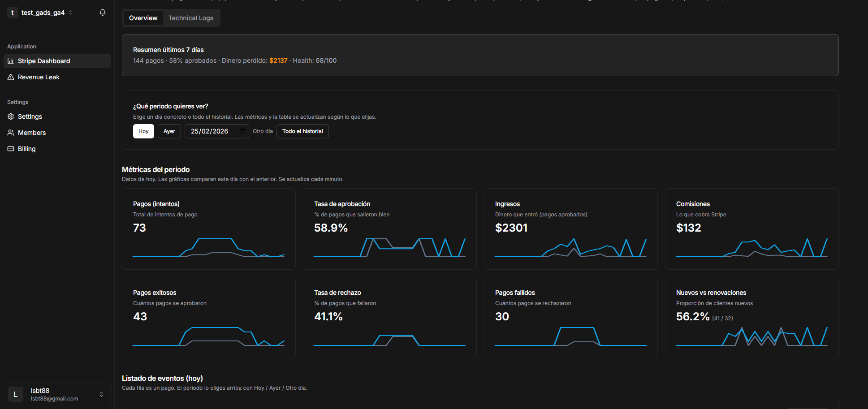Screen dimensions: 868x409
Task: Click the Revenue Leak warning triangle icon
Action: pos(11,77)
